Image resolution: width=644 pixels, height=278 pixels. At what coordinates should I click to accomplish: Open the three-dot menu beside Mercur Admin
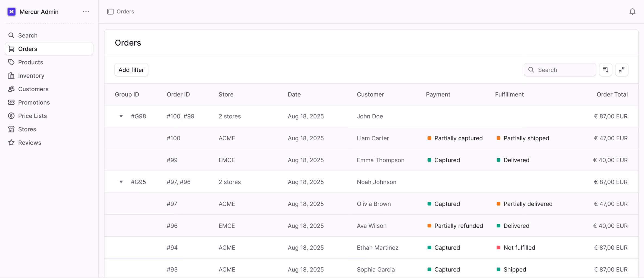86,12
